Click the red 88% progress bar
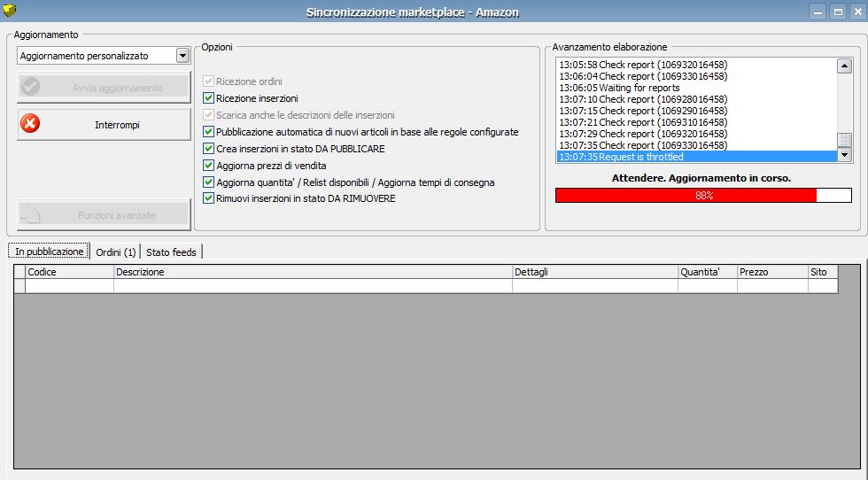Viewport: 868px width, 480px height. (703, 196)
